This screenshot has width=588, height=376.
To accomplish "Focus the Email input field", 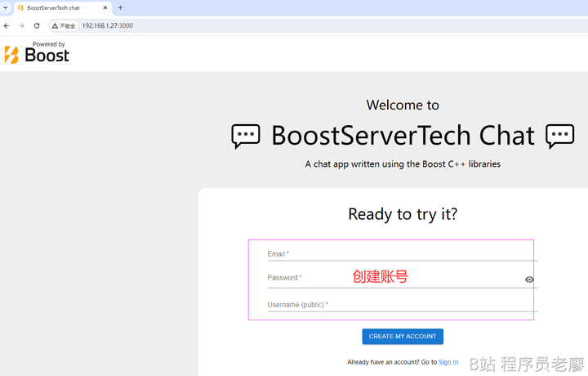I will [403, 254].
